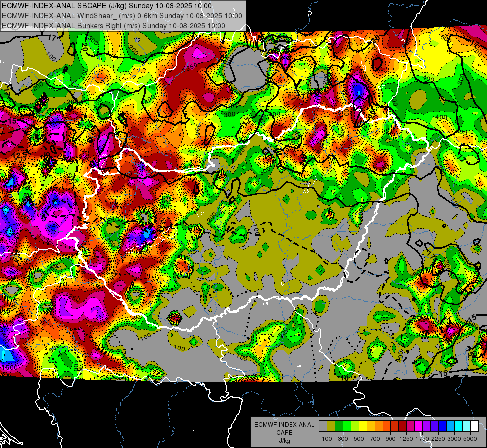
Task: Select the bright green legend swatch
Action: click(347, 426)
